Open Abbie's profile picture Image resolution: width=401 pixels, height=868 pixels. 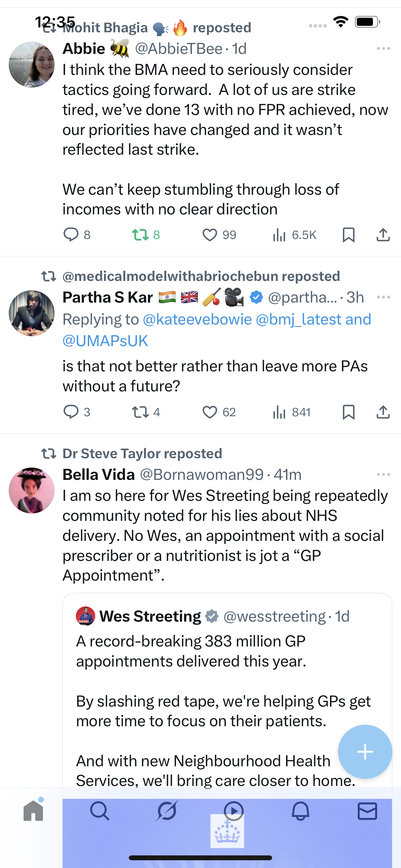click(32, 65)
